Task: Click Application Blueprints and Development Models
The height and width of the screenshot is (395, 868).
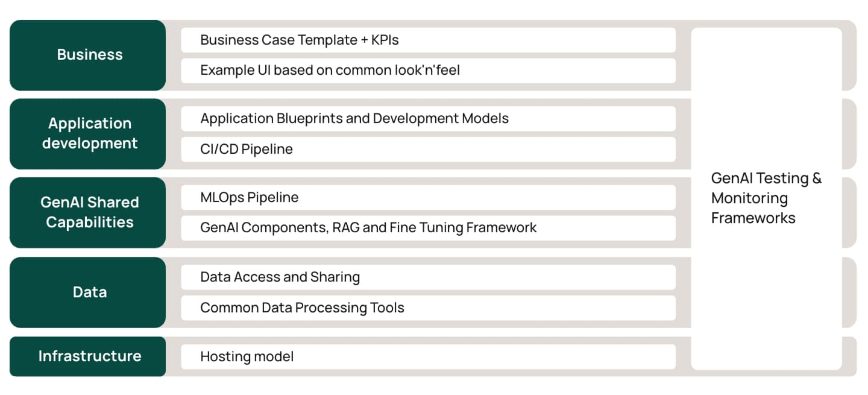Action: 428,118
